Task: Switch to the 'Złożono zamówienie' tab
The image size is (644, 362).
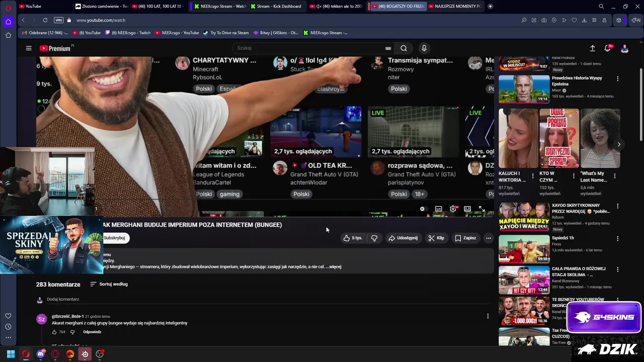Action: coord(102,6)
